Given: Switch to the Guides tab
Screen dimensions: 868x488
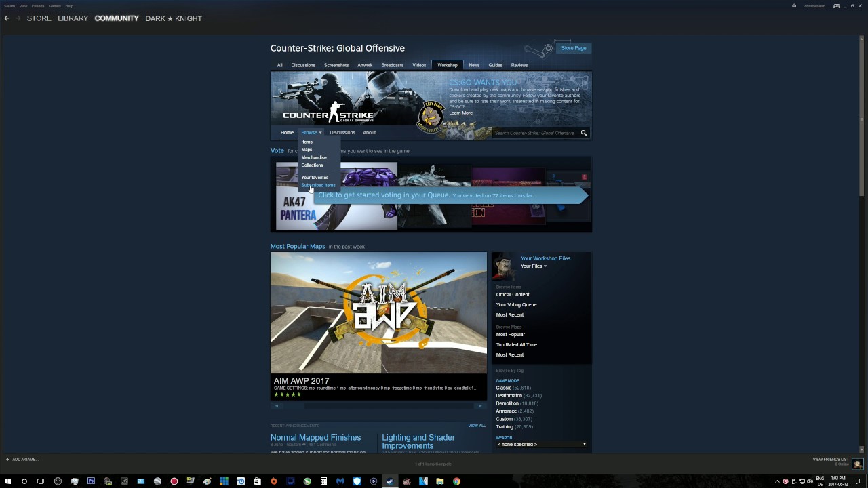Looking at the screenshot, I should pos(495,66).
